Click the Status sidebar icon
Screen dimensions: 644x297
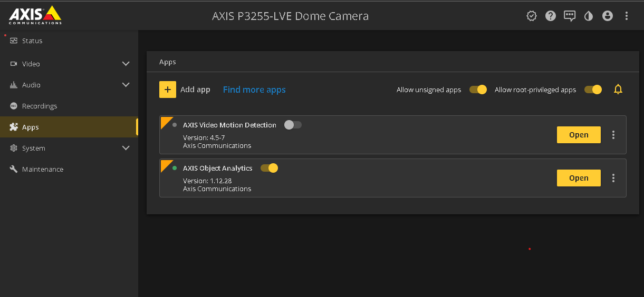click(14, 41)
